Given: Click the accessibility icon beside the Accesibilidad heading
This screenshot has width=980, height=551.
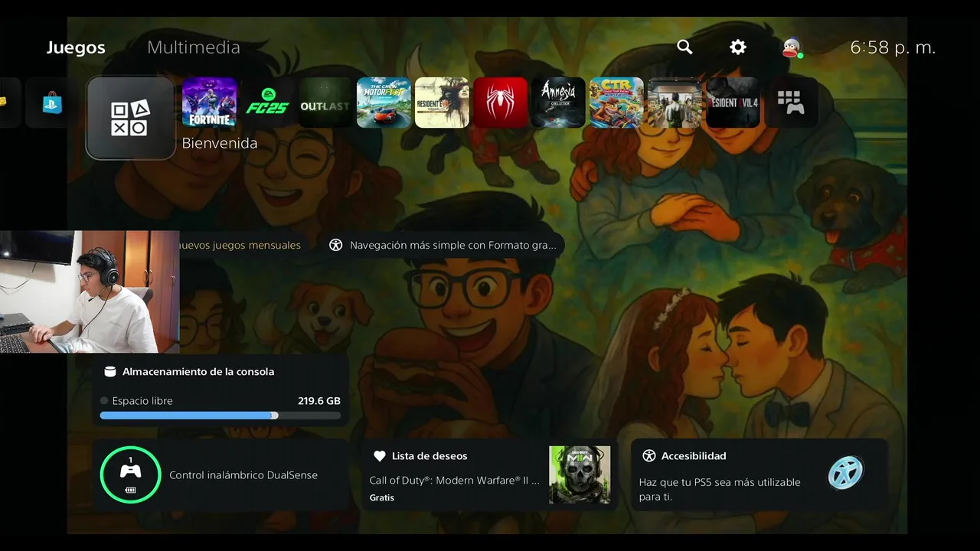Looking at the screenshot, I should (649, 456).
